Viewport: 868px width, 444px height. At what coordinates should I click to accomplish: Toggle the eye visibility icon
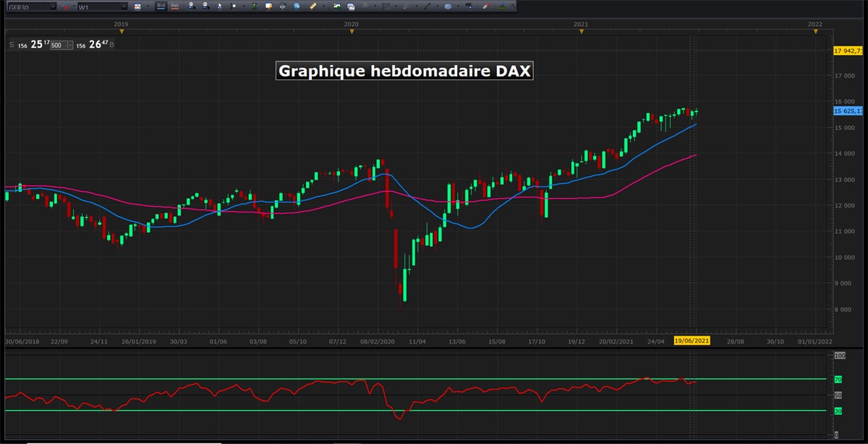point(282,7)
